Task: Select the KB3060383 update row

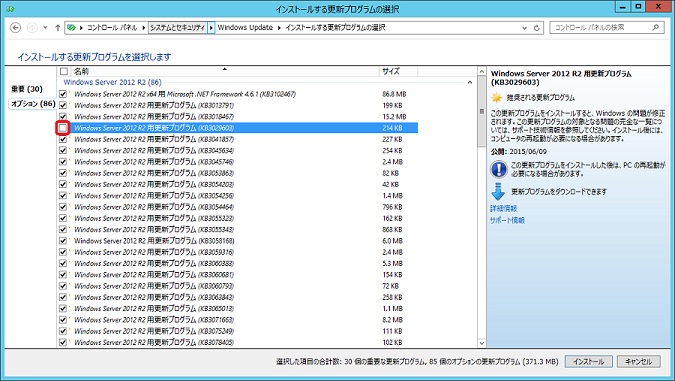Action: 238,263
